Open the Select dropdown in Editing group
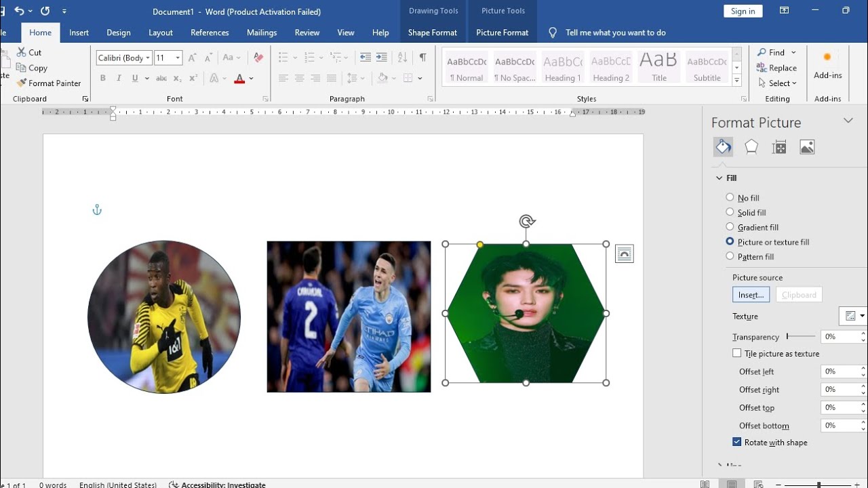Image resolution: width=868 pixels, height=488 pixels. point(777,83)
